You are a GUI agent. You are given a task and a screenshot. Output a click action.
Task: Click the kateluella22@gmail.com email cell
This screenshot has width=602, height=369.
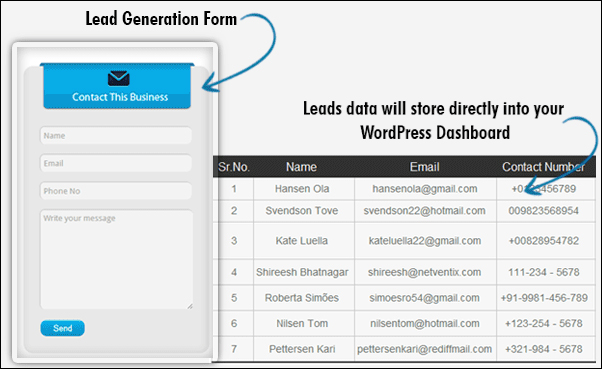(425, 241)
